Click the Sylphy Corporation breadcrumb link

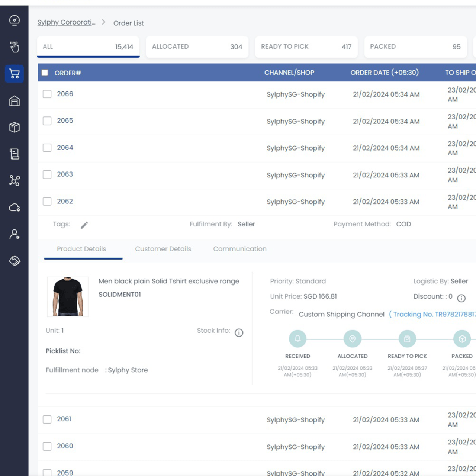(66, 22)
